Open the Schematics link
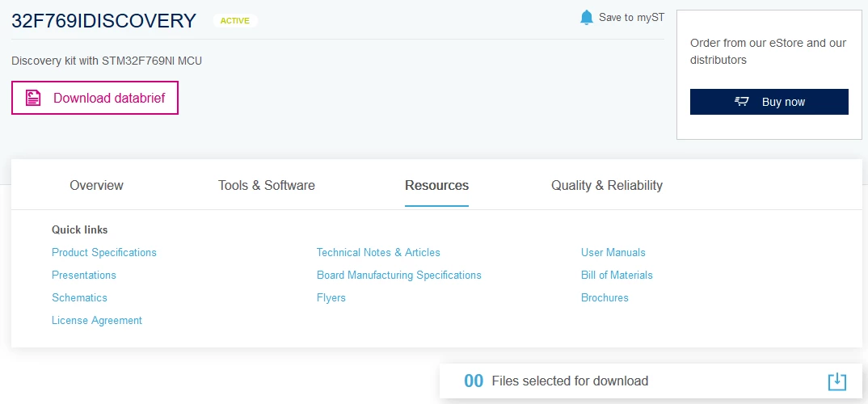 tap(80, 297)
